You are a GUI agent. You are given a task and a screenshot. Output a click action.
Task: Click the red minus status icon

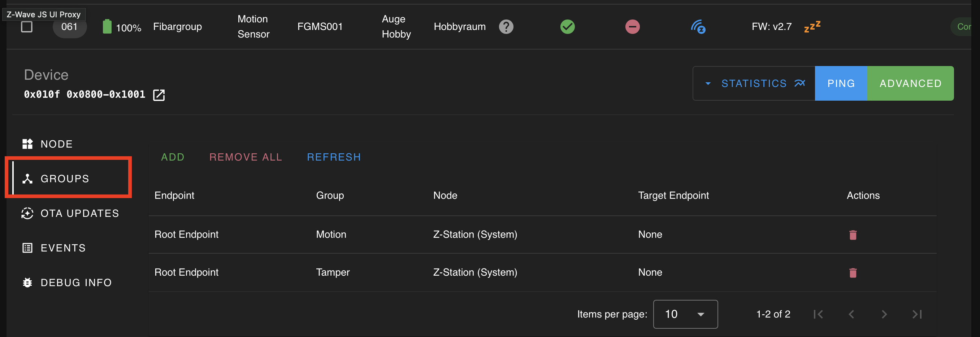point(632,27)
